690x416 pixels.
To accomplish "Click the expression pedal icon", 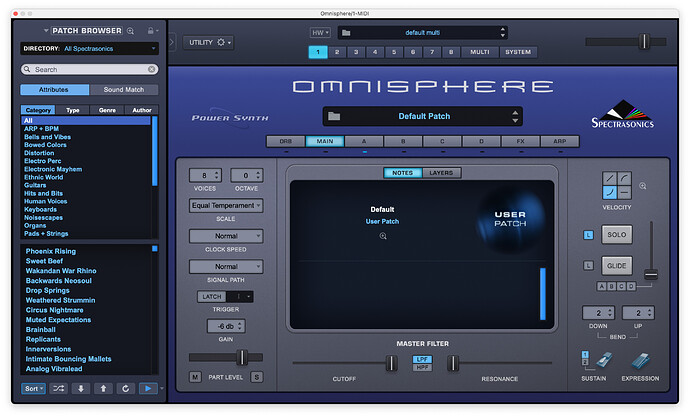I will (640, 361).
